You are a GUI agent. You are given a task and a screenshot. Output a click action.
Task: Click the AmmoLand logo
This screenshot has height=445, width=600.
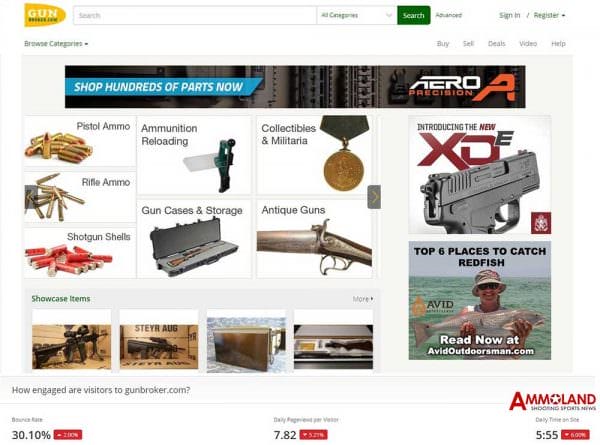(x=553, y=401)
